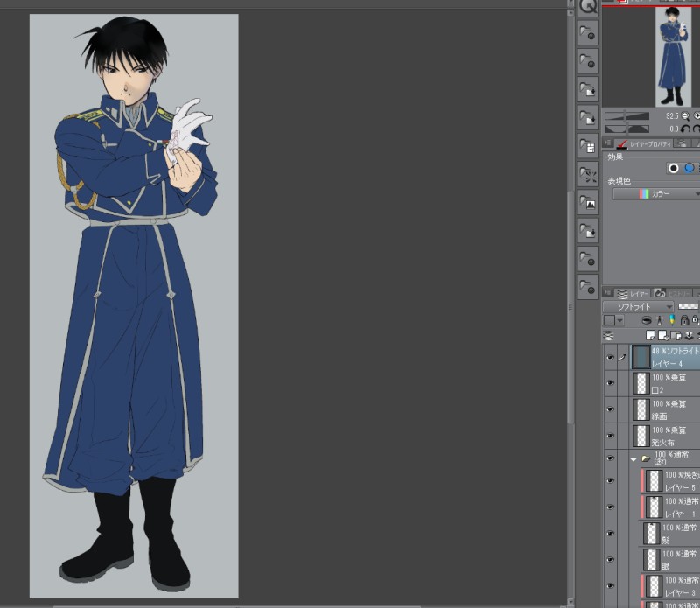Hide the 口2 layer
Image resolution: width=700 pixels, height=608 pixels.
pyautogui.click(x=610, y=383)
